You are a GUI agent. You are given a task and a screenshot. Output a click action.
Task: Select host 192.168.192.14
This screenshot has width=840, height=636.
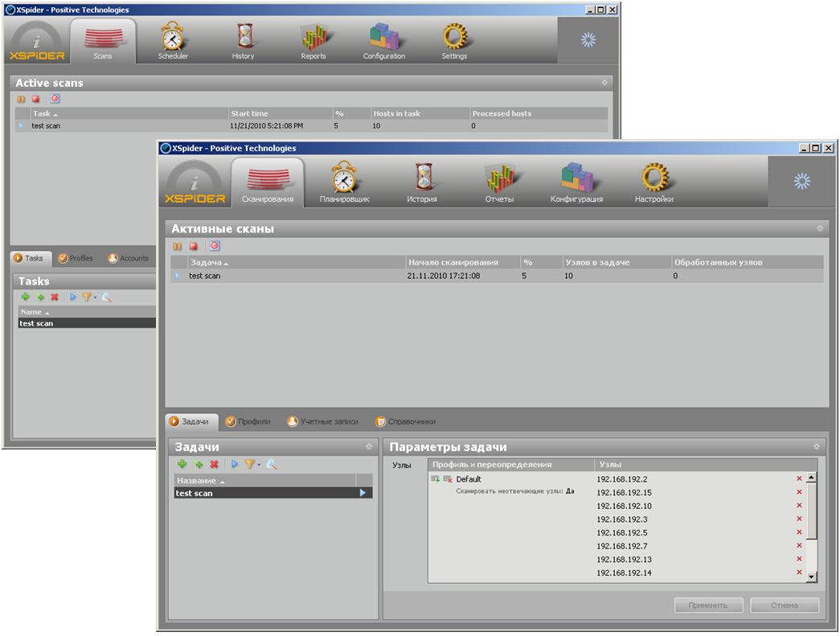point(624,572)
